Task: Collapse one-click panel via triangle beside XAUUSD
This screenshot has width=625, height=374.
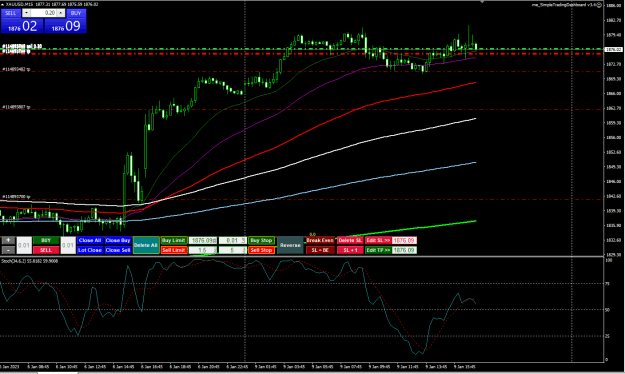Action: [2, 4]
